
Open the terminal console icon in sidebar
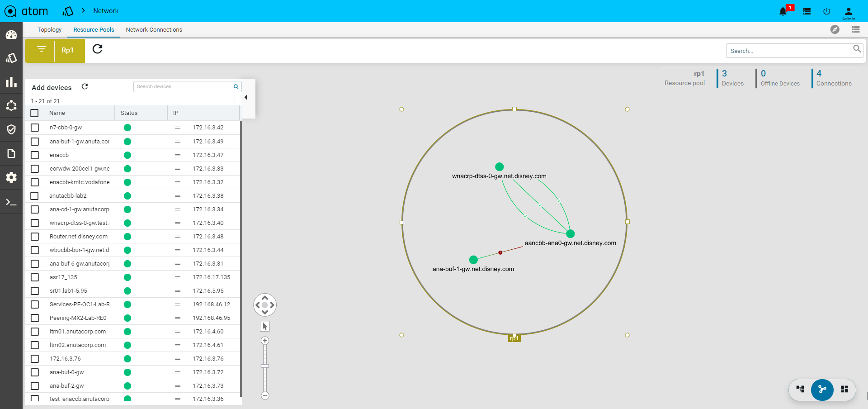point(11,202)
